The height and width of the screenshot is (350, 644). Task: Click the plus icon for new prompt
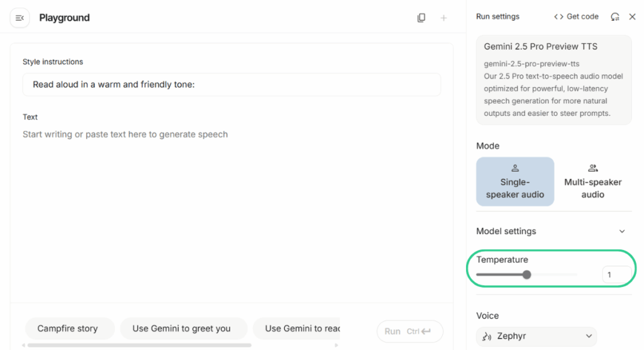tap(443, 18)
